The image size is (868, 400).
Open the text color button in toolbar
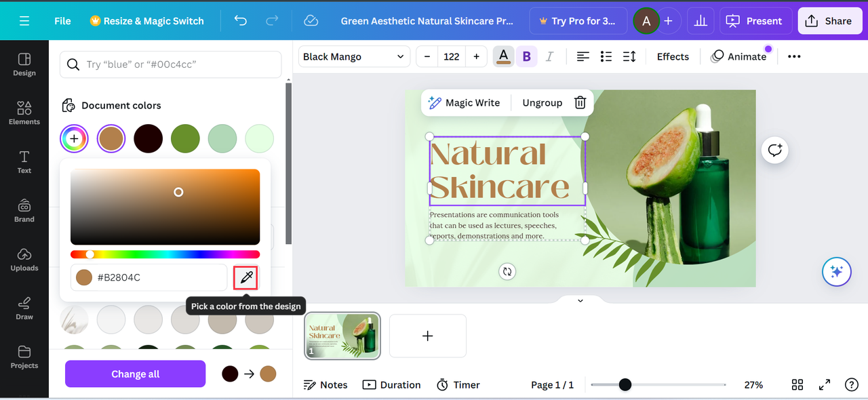click(x=503, y=56)
